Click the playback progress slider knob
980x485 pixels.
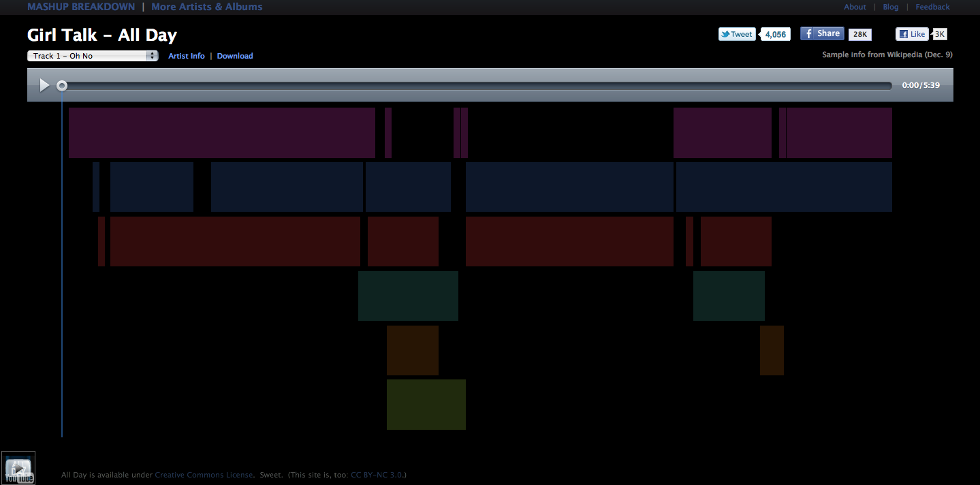pos(62,86)
